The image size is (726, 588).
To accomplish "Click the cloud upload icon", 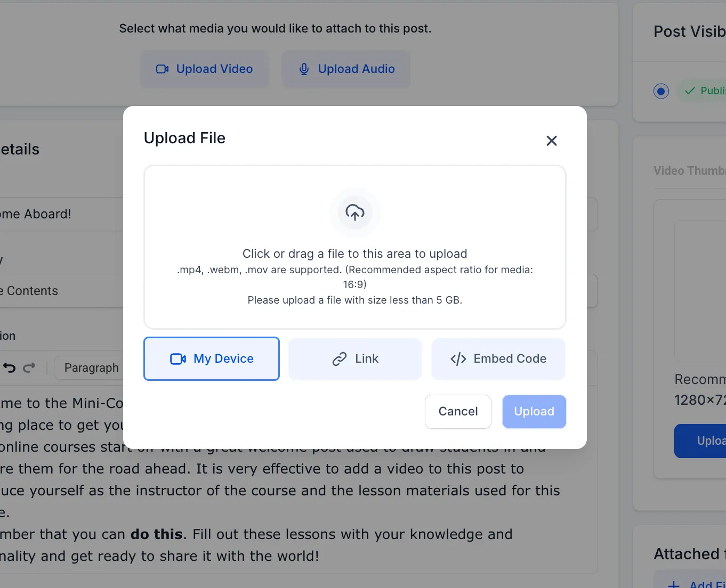I will 355,213.
